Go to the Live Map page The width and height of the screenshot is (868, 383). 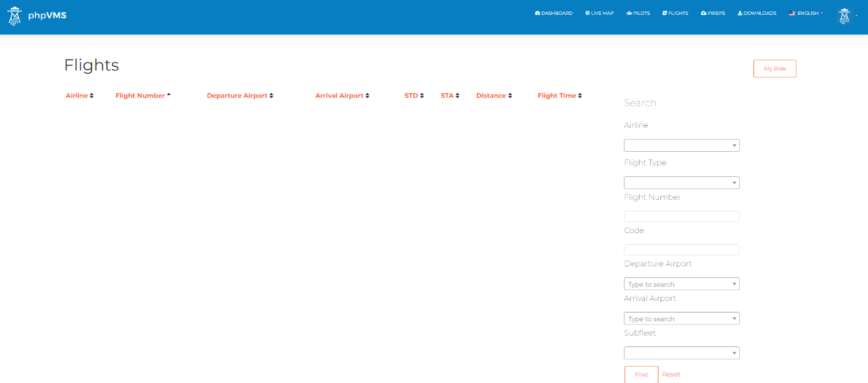[599, 13]
